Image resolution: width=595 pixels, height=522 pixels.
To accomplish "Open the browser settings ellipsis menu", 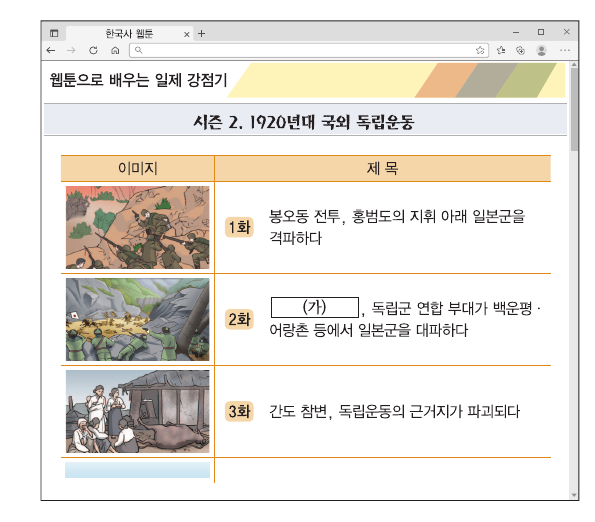I will [565, 50].
